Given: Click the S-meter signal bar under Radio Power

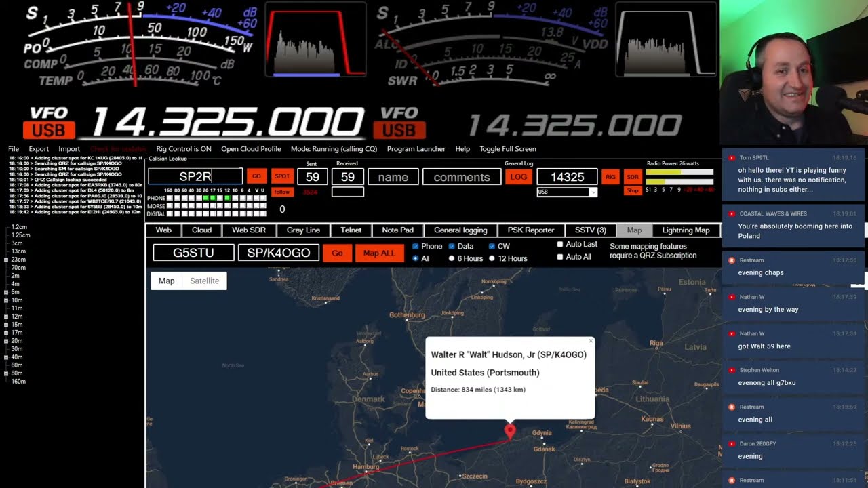Looking at the screenshot, I should (x=679, y=182).
